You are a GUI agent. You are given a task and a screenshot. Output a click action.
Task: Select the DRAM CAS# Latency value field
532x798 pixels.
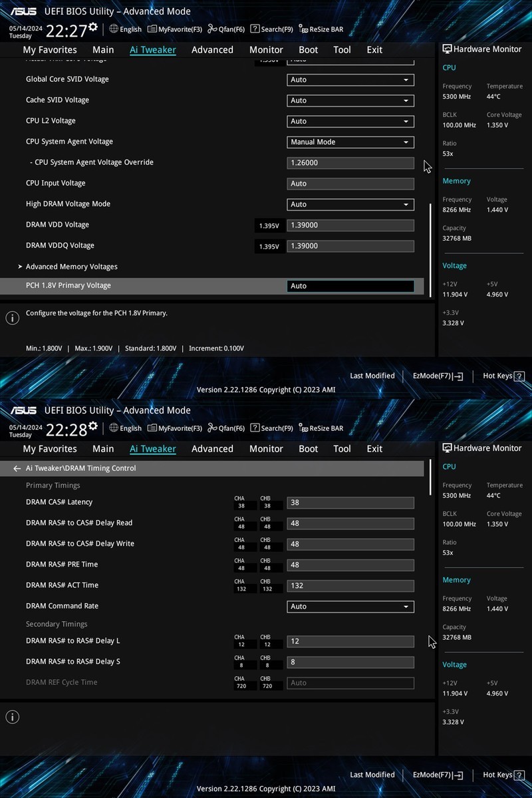point(350,502)
